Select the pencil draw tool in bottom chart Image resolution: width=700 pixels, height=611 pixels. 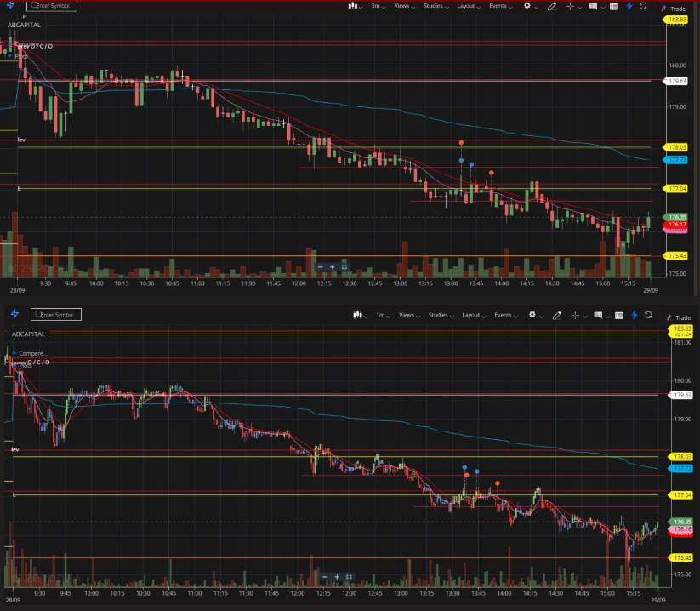click(557, 316)
